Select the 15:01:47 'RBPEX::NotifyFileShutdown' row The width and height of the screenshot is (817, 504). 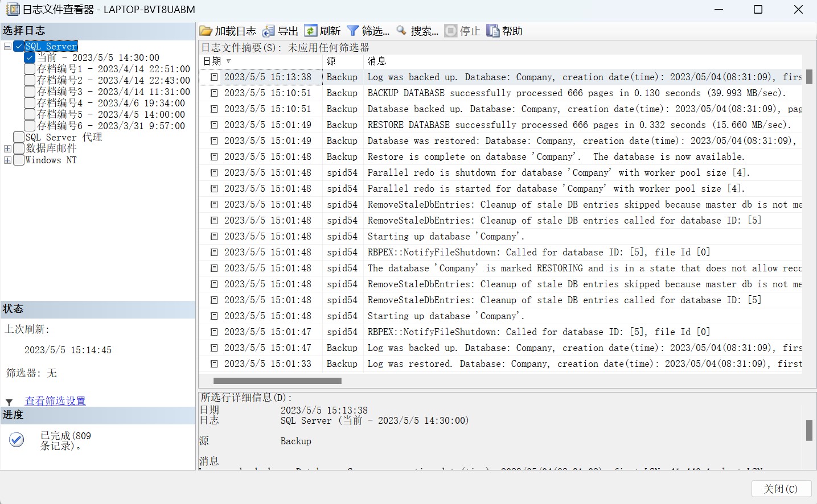(x=500, y=332)
